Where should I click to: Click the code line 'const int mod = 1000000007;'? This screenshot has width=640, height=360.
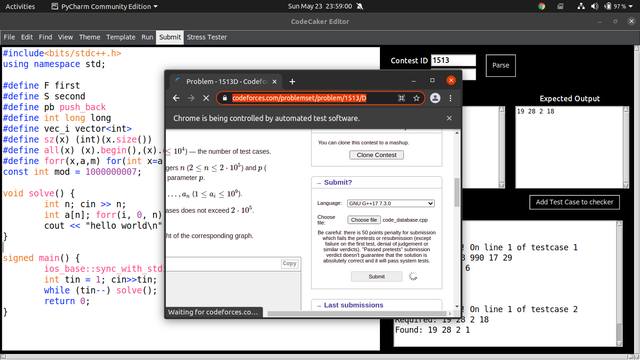pos(72,172)
